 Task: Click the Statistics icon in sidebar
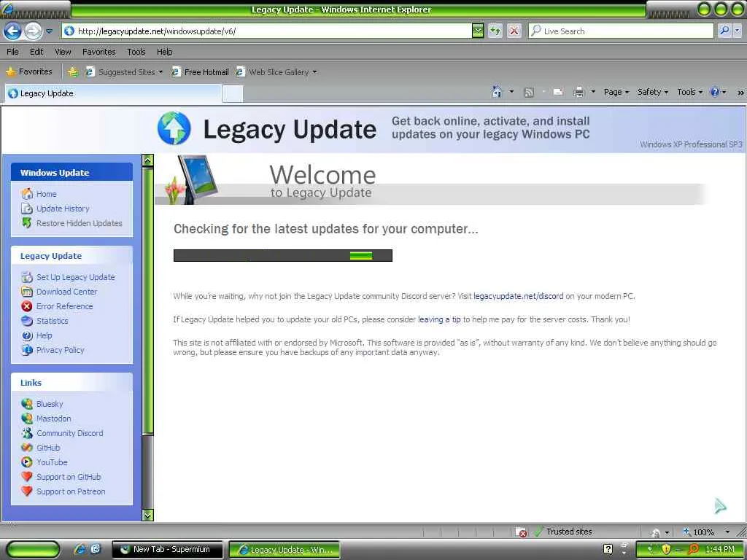click(27, 321)
